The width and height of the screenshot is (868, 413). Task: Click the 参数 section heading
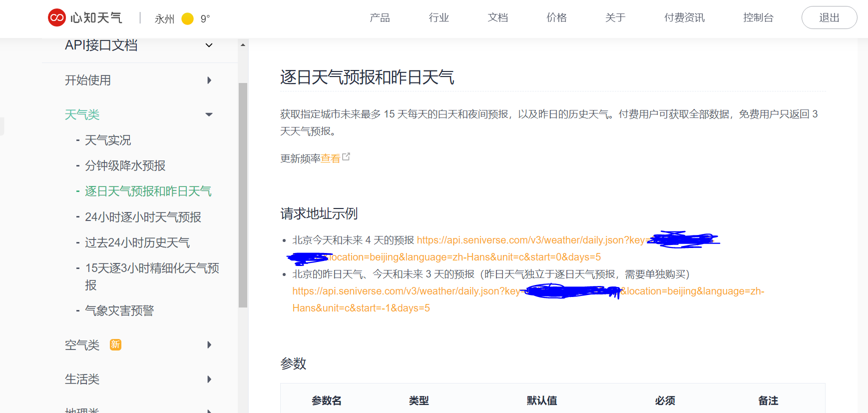coord(293,363)
